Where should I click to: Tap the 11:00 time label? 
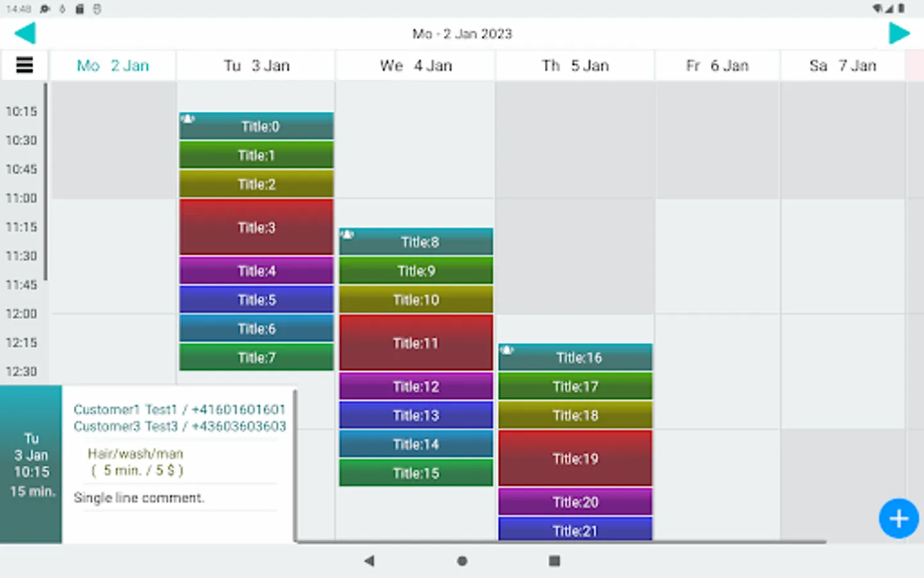21,198
